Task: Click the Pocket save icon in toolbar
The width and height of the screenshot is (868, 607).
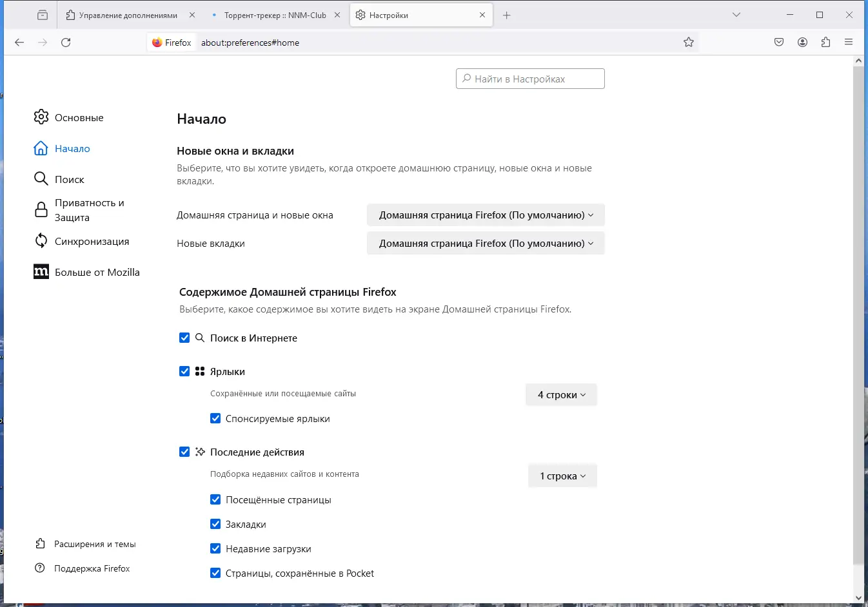Action: click(779, 43)
